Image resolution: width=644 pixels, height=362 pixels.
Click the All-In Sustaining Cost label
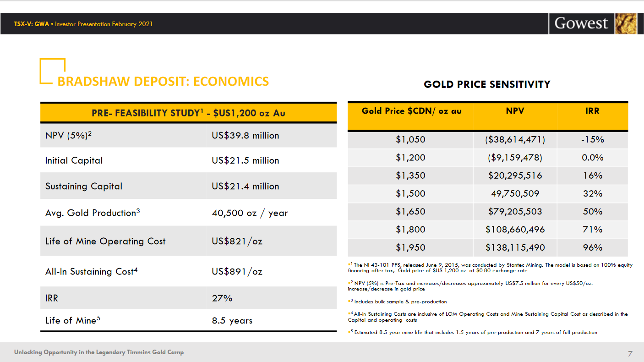tap(91, 271)
